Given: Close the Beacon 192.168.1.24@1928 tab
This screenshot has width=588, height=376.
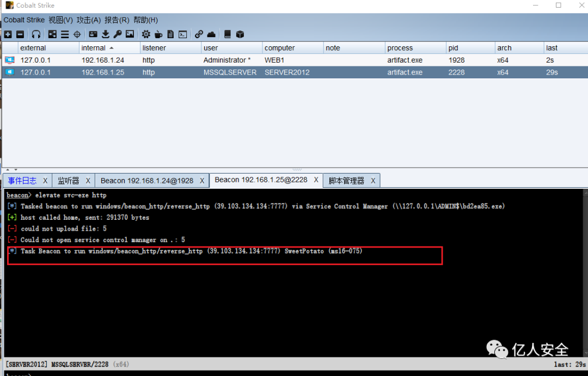Looking at the screenshot, I should [x=202, y=181].
